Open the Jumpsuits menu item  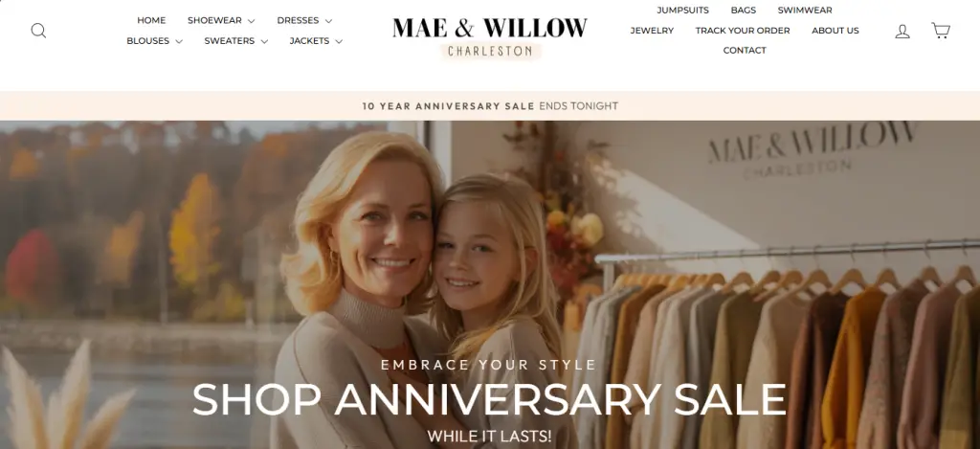click(x=682, y=10)
